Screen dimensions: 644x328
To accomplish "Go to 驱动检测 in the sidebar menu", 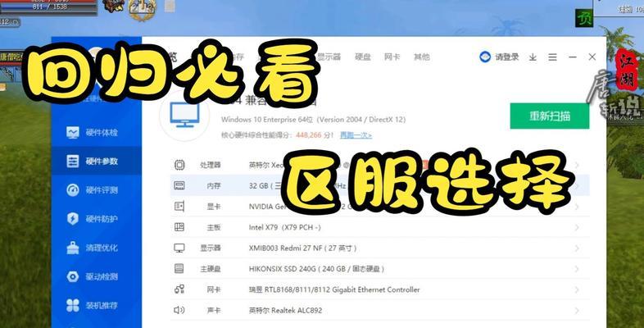I will [x=102, y=276].
